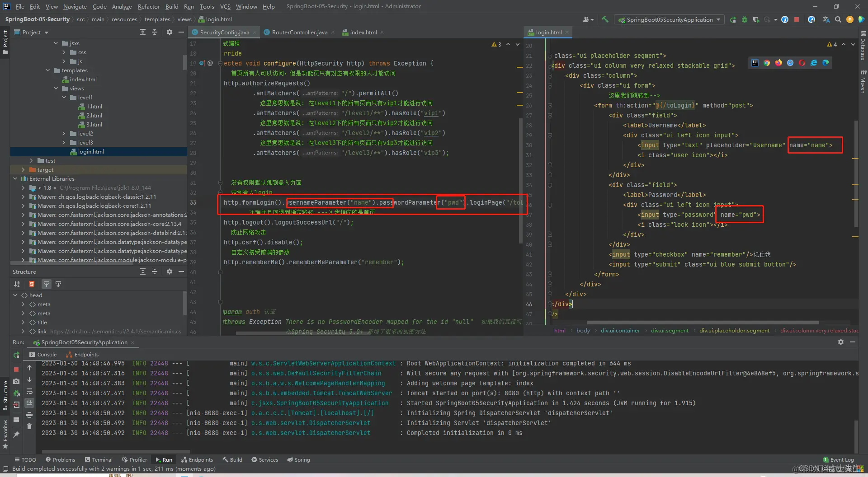Click the orange update arrow icon
This screenshot has height=477, width=868.
(850, 19)
